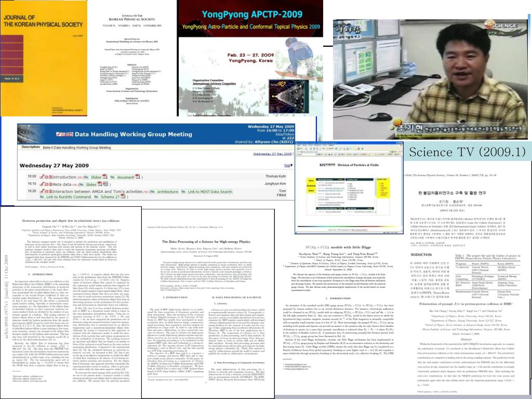The image size is (532, 399).
Task: Click the edit pencil icon beside Interaction between AMGA
Action: pyautogui.click(x=42, y=191)
